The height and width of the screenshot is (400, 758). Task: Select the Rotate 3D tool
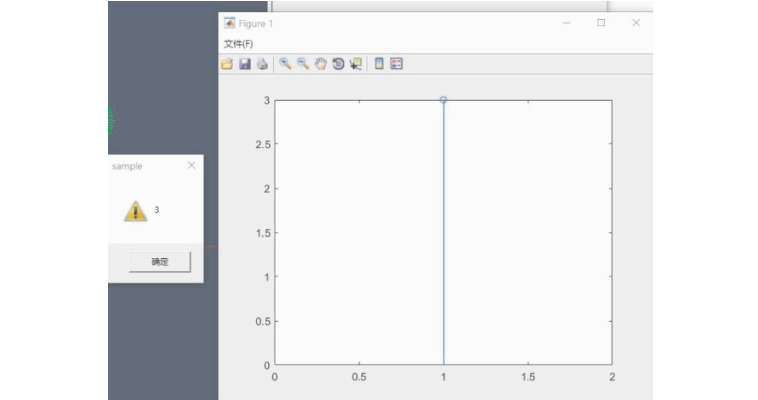click(x=338, y=64)
